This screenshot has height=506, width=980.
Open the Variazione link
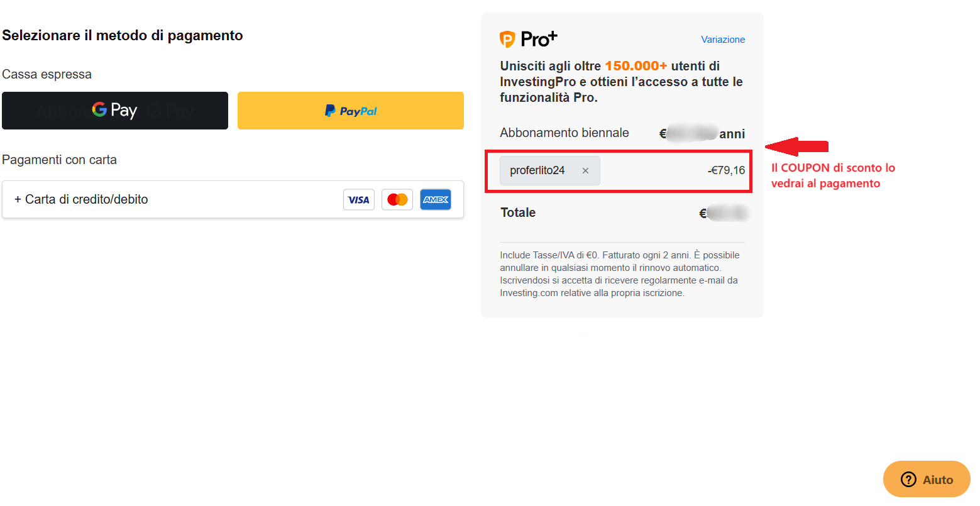[723, 39]
